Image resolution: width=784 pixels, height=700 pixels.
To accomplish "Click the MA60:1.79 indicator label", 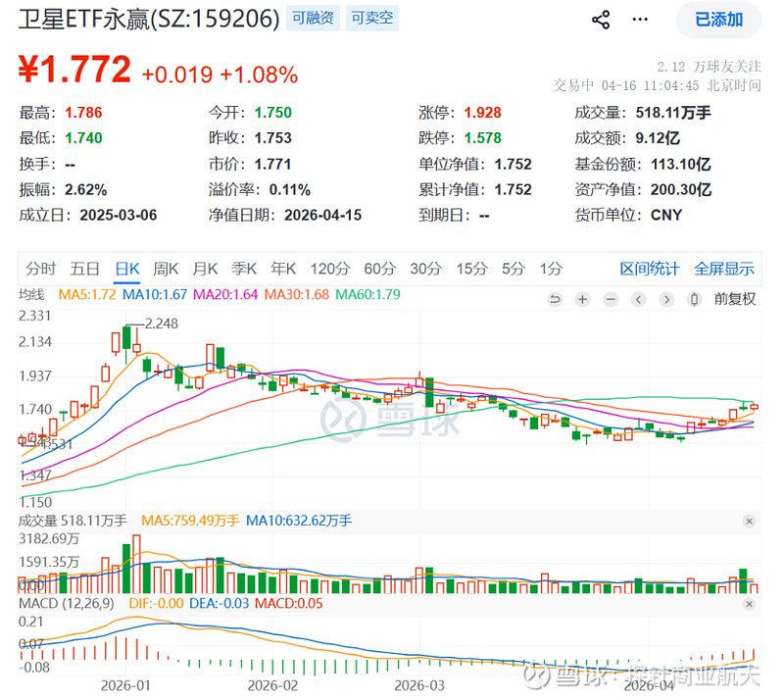I will click(x=367, y=294).
